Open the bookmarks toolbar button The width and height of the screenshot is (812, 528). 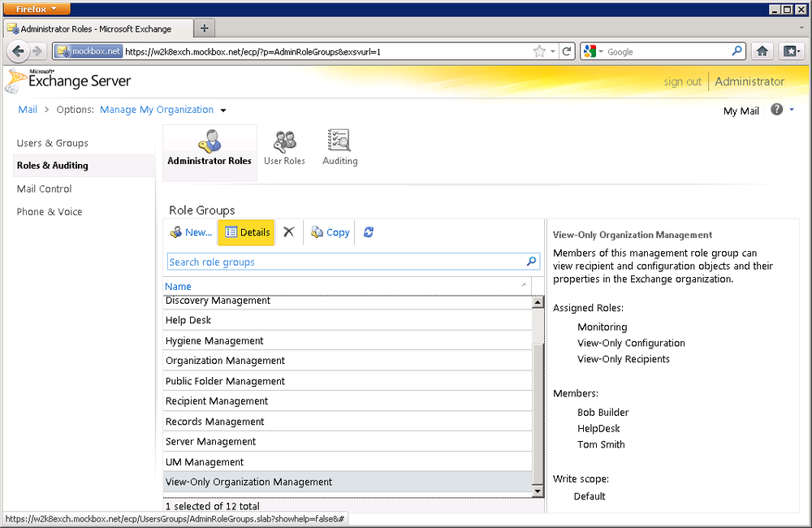pos(791,51)
